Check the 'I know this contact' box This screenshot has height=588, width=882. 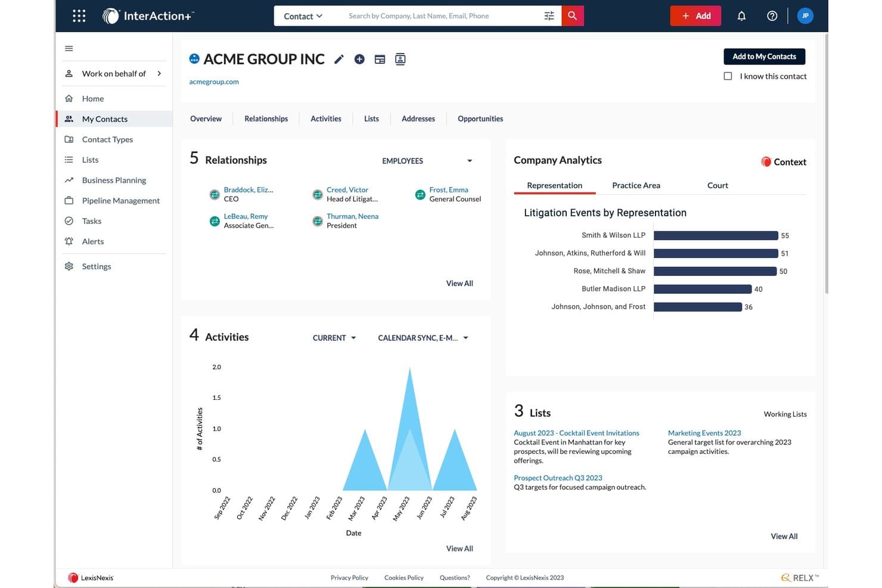[x=728, y=76]
